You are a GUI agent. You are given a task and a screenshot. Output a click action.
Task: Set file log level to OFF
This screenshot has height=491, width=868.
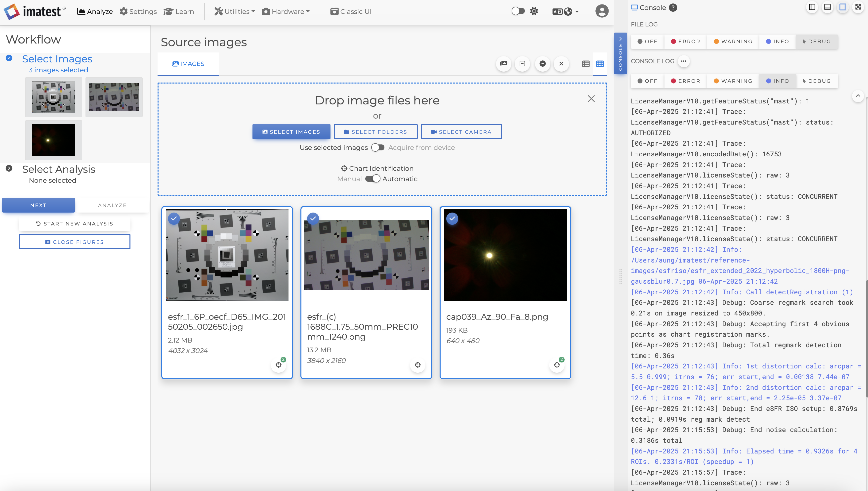click(647, 42)
